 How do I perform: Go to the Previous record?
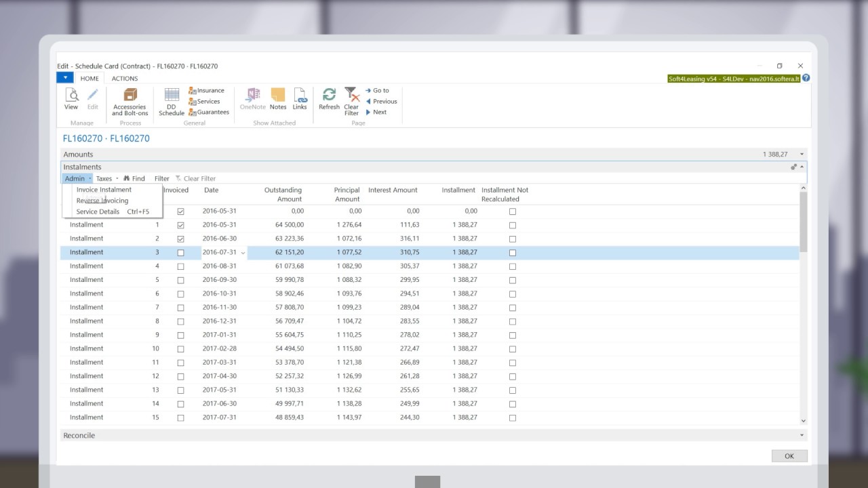click(381, 101)
